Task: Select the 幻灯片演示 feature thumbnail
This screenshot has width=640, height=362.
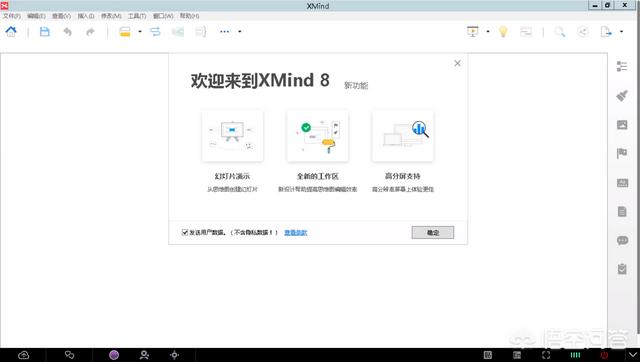Action: pyautogui.click(x=232, y=135)
